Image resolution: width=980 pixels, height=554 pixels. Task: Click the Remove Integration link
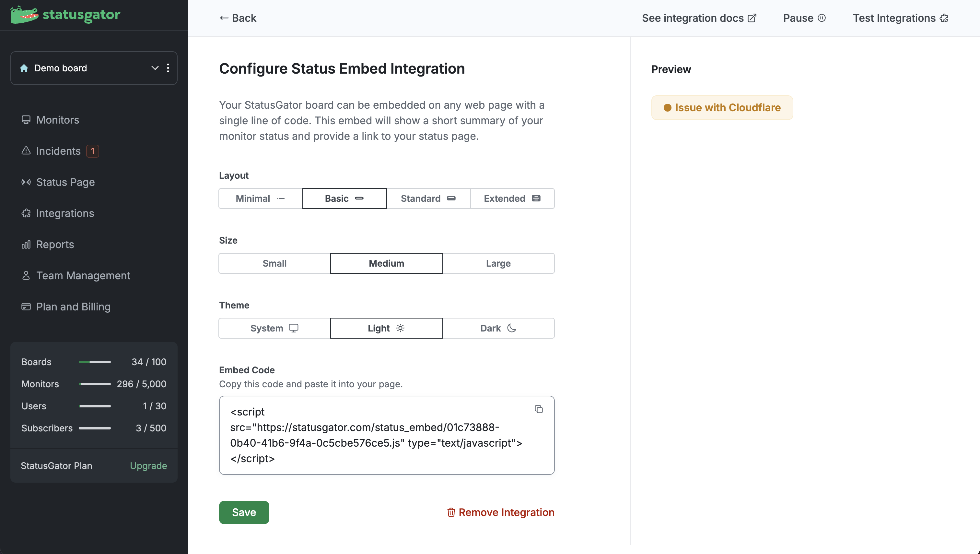(x=501, y=512)
